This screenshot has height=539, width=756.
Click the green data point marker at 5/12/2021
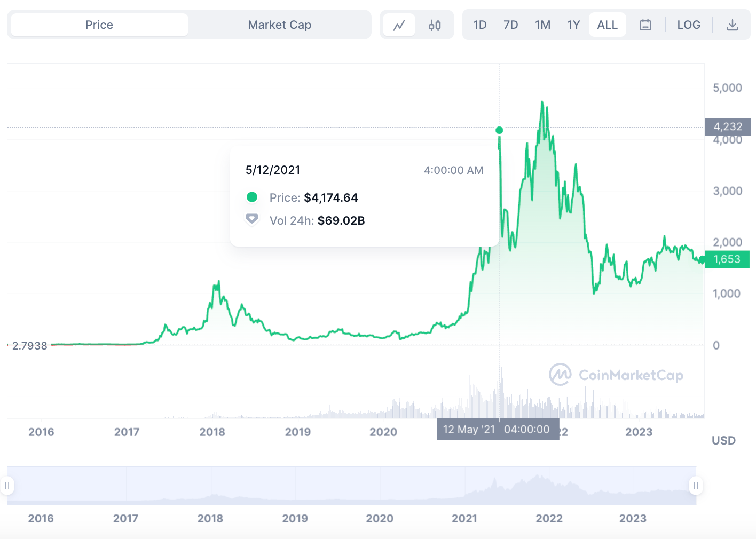(x=499, y=130)
